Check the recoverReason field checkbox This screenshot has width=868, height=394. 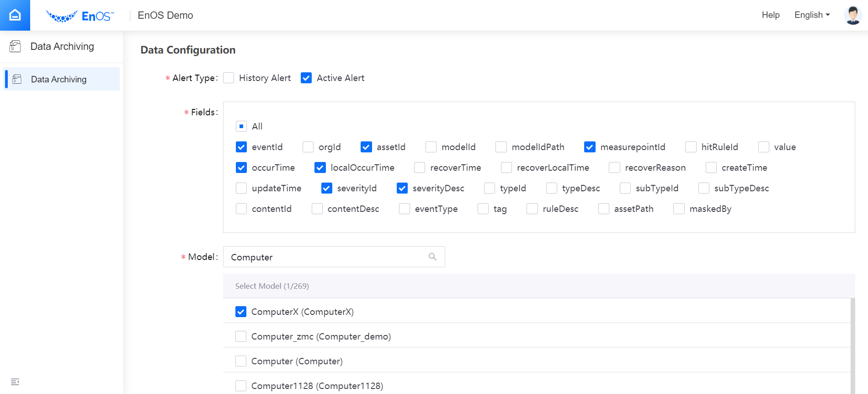(x=614, y=167)
